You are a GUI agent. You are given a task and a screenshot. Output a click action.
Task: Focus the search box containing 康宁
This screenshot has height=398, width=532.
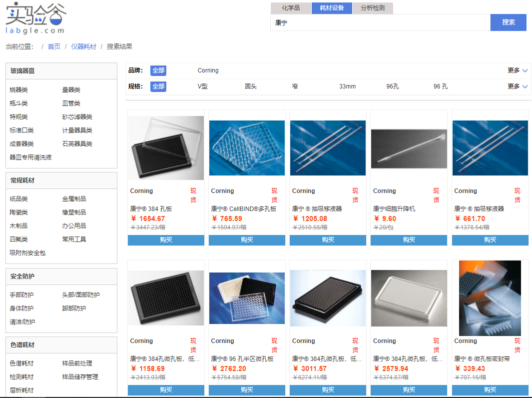[380, 22]
